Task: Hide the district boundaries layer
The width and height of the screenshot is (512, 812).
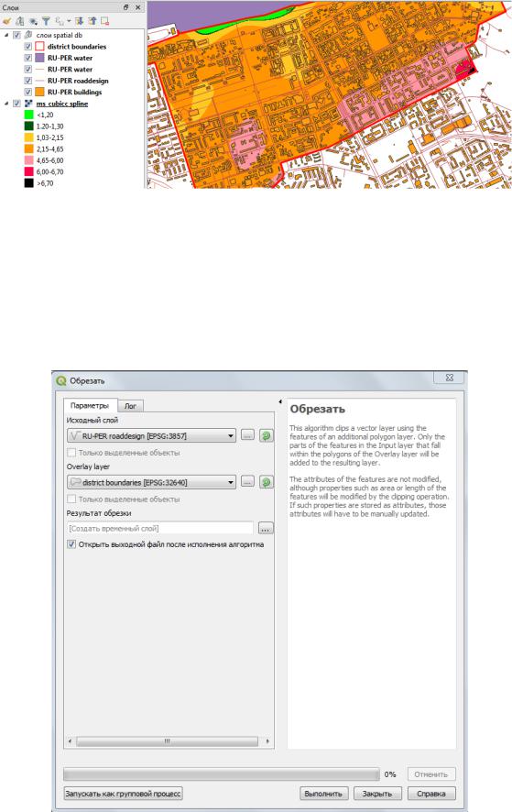Action: [x=28, y=47]
